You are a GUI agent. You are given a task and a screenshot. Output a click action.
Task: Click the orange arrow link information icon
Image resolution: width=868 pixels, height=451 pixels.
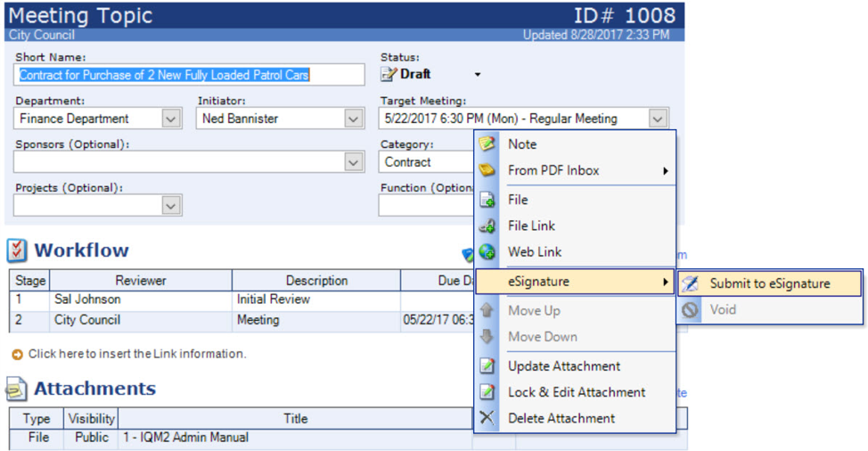click(x=17, y=354)
